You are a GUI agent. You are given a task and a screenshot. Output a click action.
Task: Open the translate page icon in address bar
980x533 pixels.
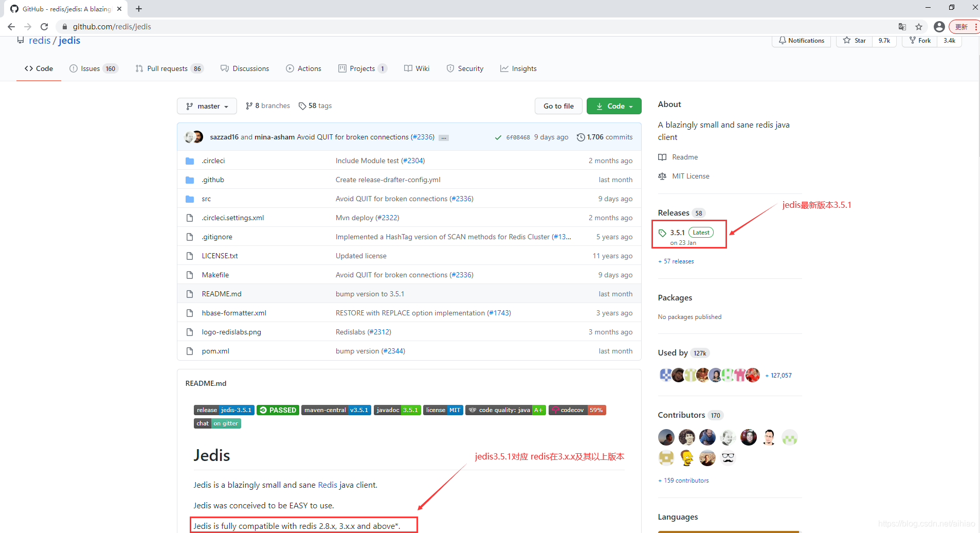(x=902, y=27)
